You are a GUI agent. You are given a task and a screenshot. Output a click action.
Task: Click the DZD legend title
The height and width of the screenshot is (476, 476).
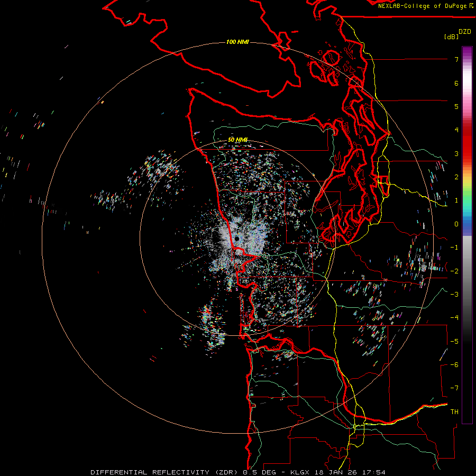(x=465, y=32)
